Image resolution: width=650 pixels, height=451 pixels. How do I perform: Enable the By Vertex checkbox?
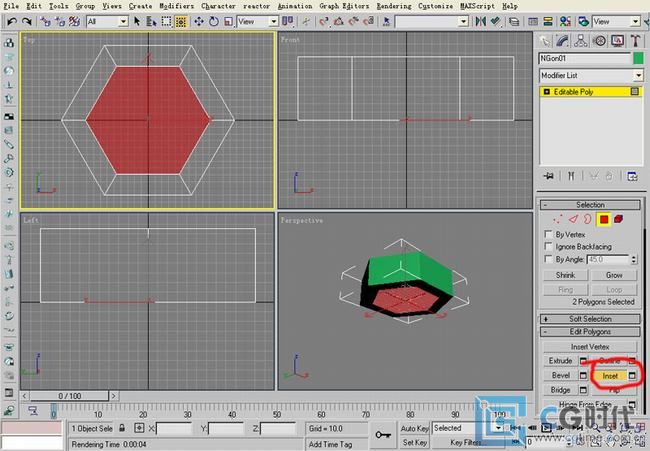[548, 234]
